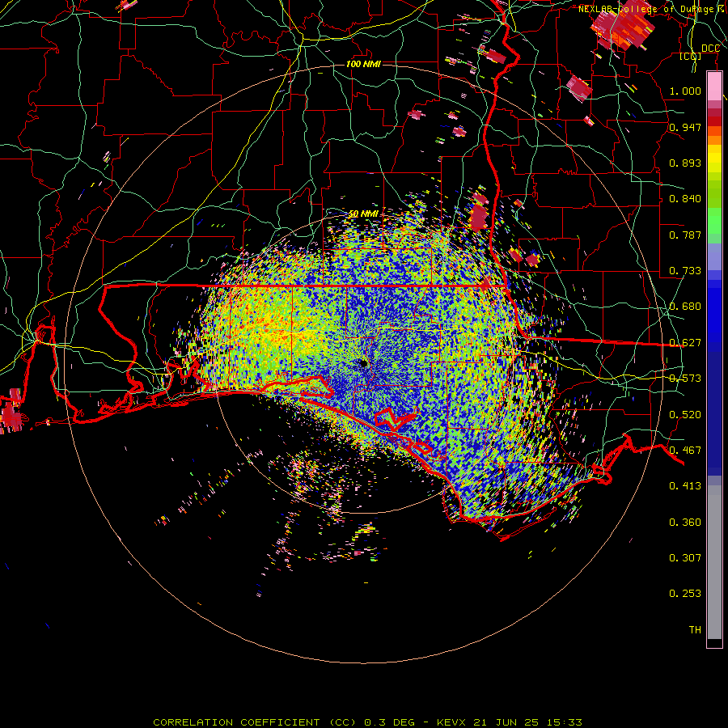Click the 0.840 legend value
The image size is (728, 728).
point(685,199)
